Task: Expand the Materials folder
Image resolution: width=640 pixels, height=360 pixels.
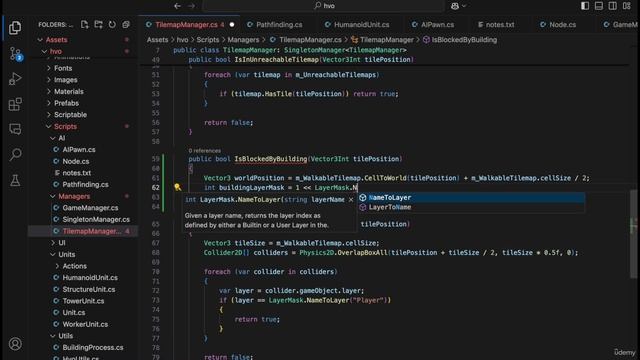Action: (49, 91)
